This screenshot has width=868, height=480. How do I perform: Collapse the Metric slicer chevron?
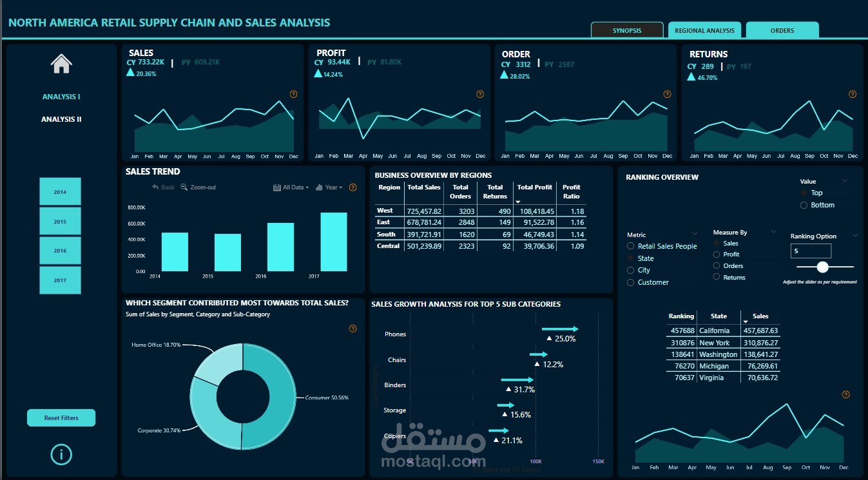coord(695,234)
